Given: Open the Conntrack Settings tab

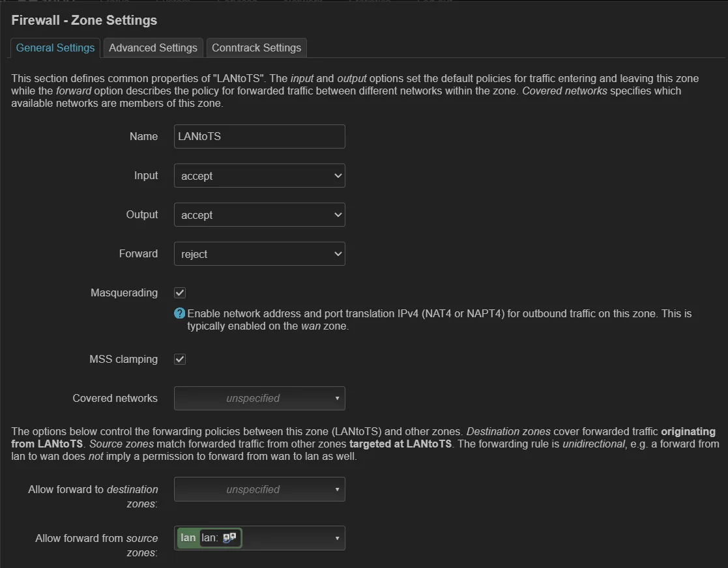Looking at the screenshot, I should [x=256, y=48].
